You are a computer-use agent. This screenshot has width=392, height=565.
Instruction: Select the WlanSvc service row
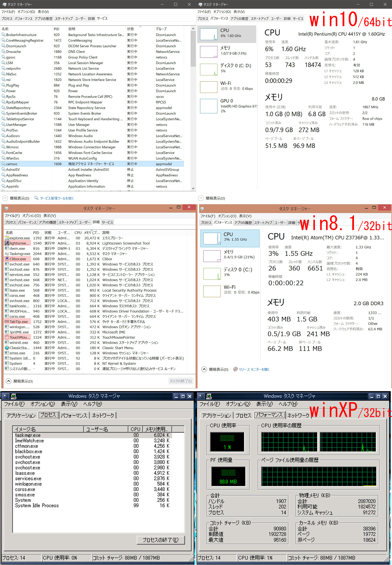(x=92, y=158)
